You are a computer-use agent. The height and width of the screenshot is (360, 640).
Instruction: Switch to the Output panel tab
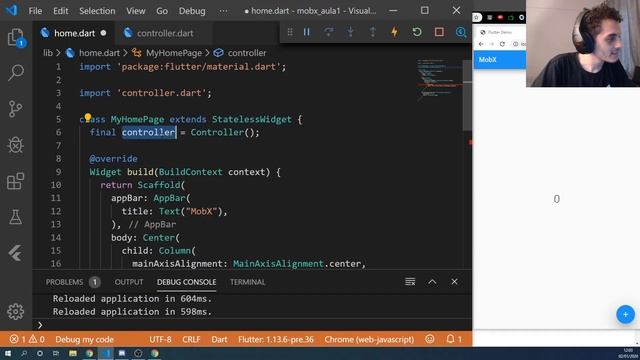coord(129,282)
